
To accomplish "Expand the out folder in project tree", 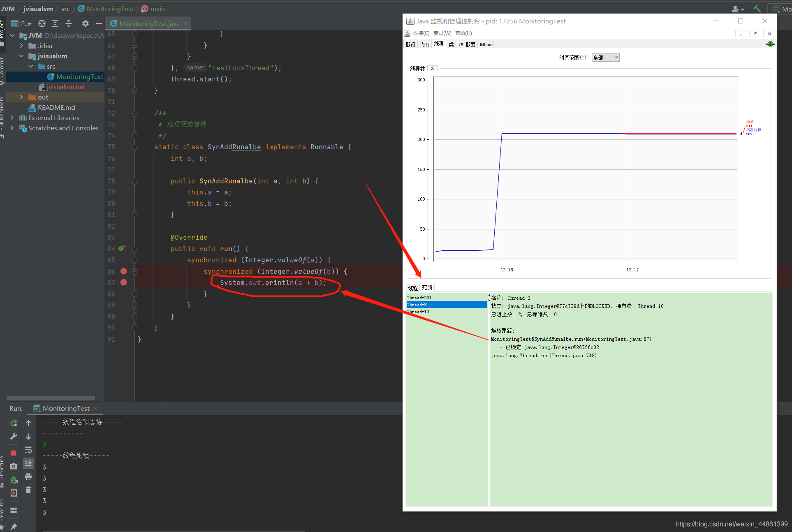I will 21,97.
